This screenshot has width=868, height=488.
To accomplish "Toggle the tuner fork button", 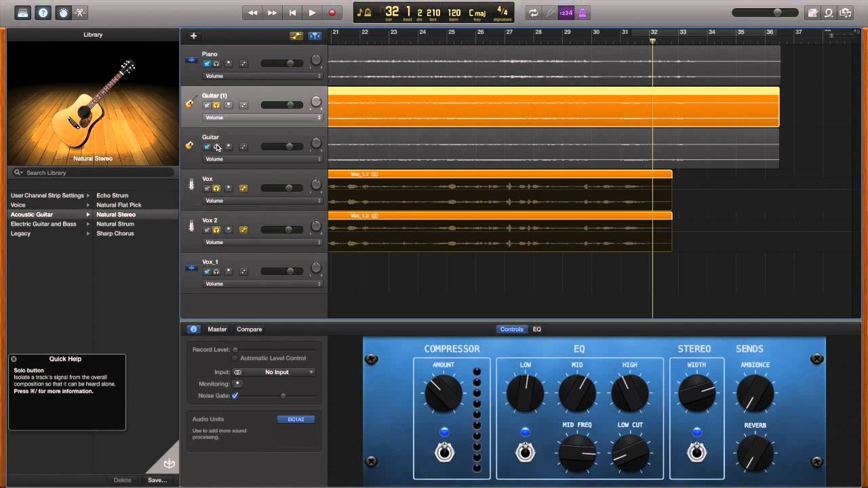I will coord(550,12).
